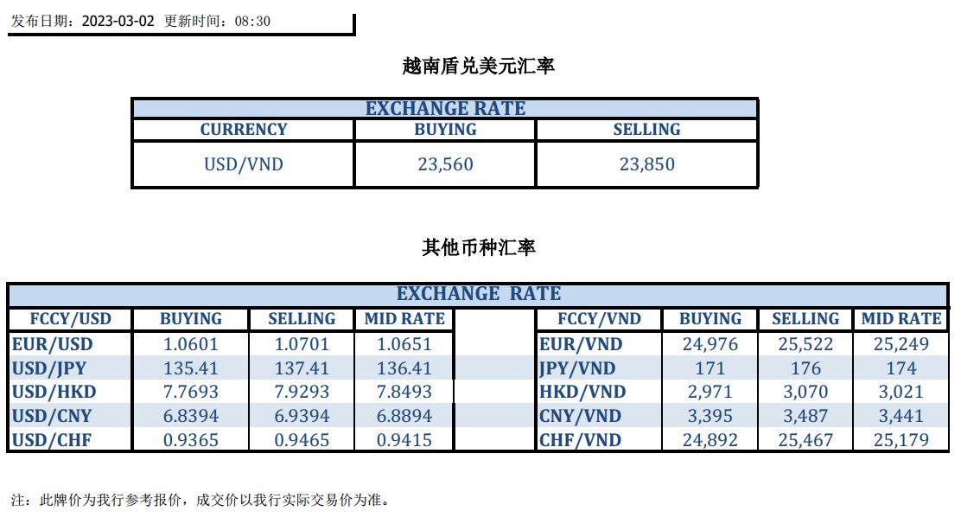
Task: Click the 越南盾兑美元汇率 title
Action: 478,66
